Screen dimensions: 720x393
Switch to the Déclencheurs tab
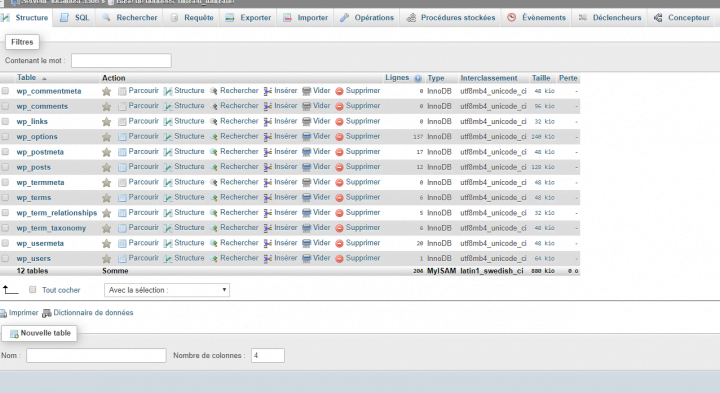[610, 17]
